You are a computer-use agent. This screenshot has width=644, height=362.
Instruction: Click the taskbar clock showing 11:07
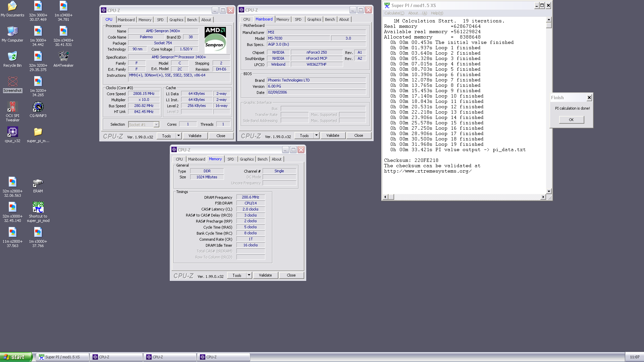coord(635,357)
